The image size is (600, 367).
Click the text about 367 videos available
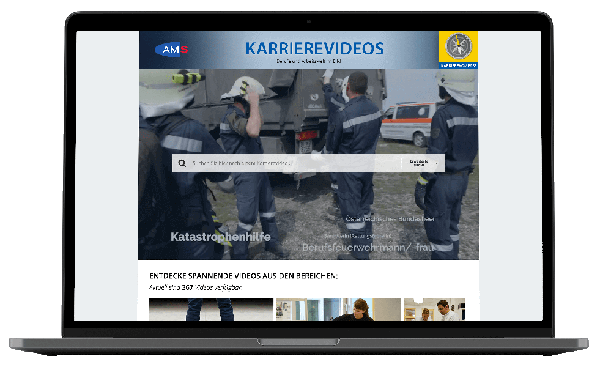pyautogui.click(x=195, y=287)
